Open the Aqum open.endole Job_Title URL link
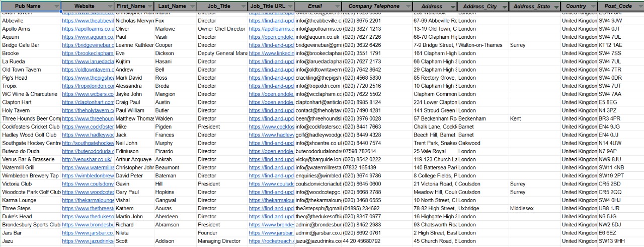Viewport: 644px width, 247px height. pyautogui.click(x=272, y=37)
